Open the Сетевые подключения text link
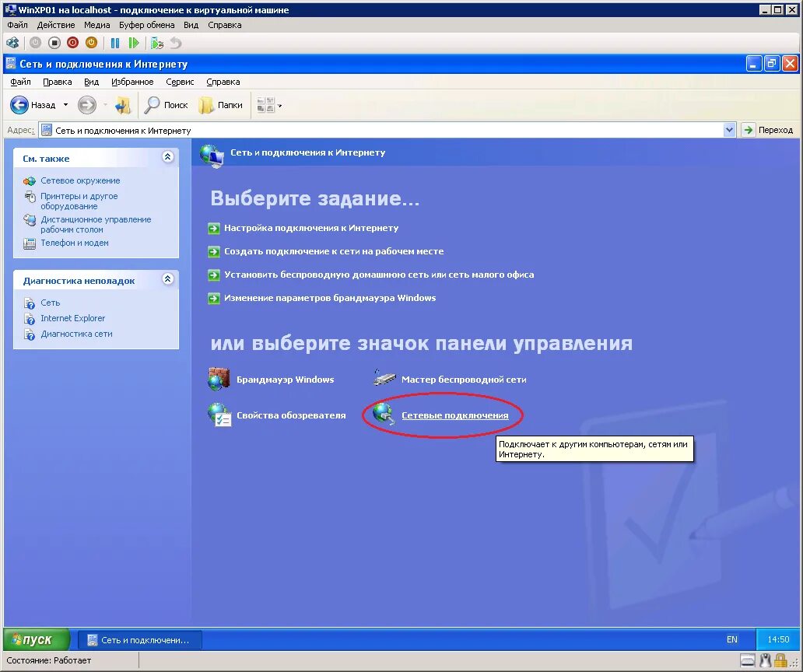The height and width of the screenshot is (672, 803). tap(454, 415)
